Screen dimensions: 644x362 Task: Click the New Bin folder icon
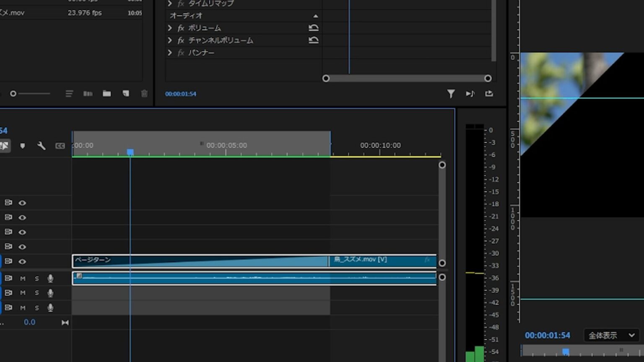coord(107,93)
